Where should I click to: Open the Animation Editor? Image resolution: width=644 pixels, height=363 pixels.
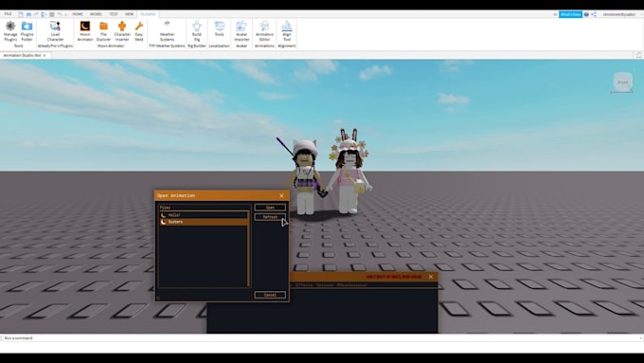[x=264, y=31]
